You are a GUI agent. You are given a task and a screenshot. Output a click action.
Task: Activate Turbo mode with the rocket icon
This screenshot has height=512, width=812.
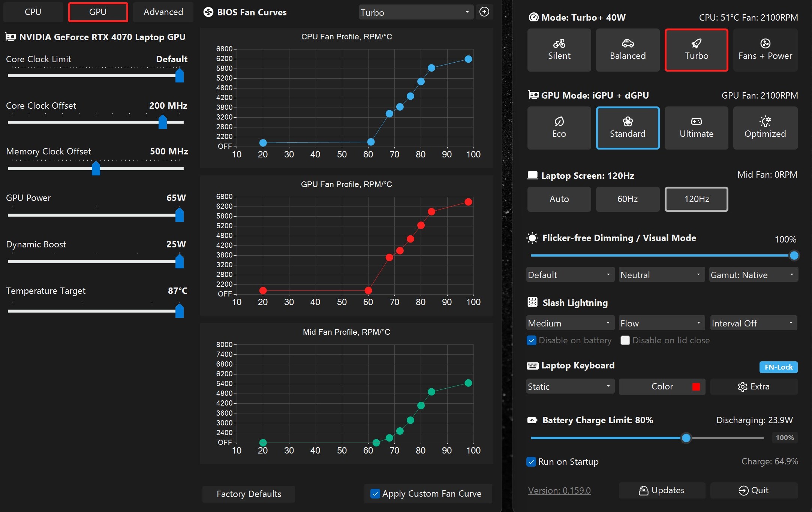pos(696,50)
